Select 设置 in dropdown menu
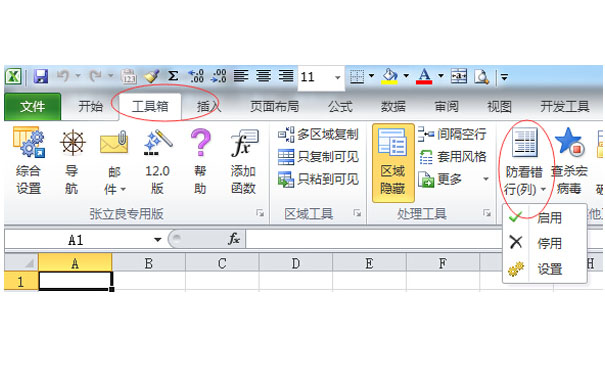Screen dimensions: 605x375 pyautogui.click(x=544, y=269)
